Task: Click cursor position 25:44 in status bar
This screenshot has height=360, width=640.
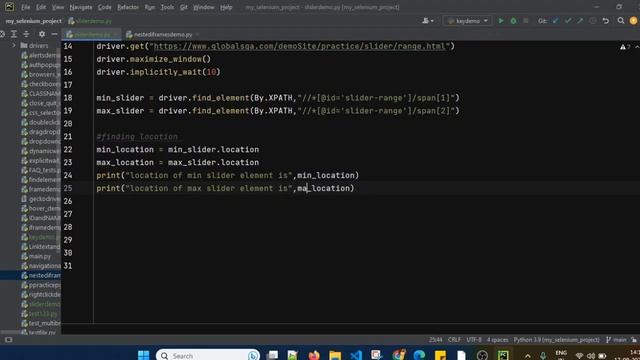Action: coord(436,340)
